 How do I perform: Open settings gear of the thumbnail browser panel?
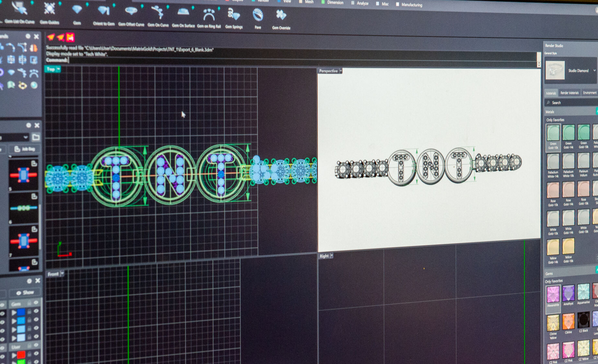[x=29, y=125]
